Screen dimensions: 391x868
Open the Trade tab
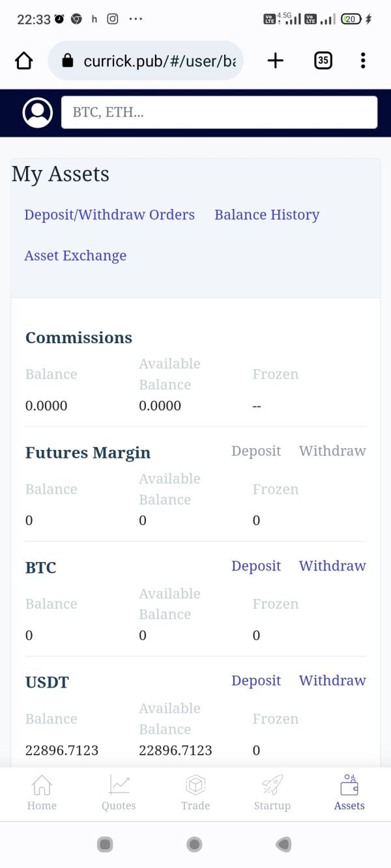click(195, 792)
